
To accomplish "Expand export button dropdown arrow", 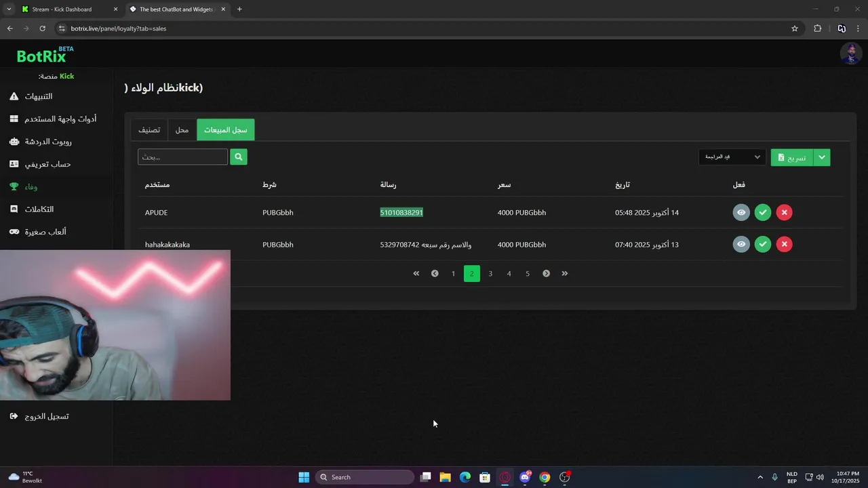I will tap(822, 157).
